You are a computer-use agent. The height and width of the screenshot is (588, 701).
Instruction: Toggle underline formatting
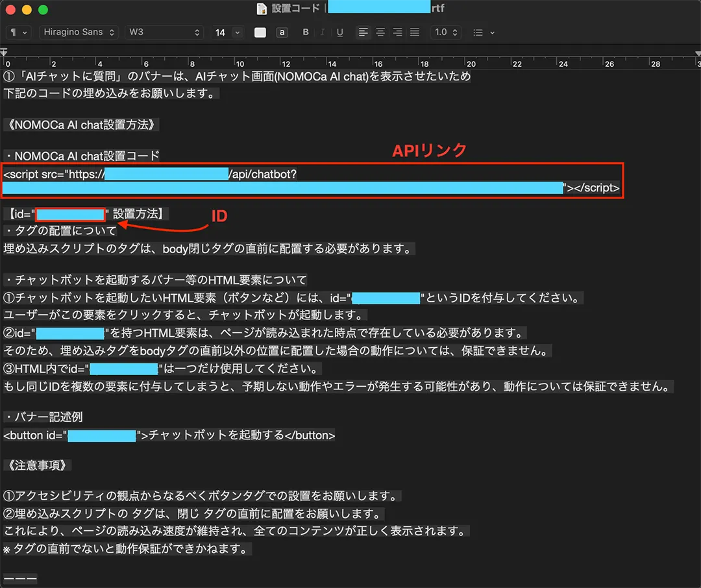point(339,32)
